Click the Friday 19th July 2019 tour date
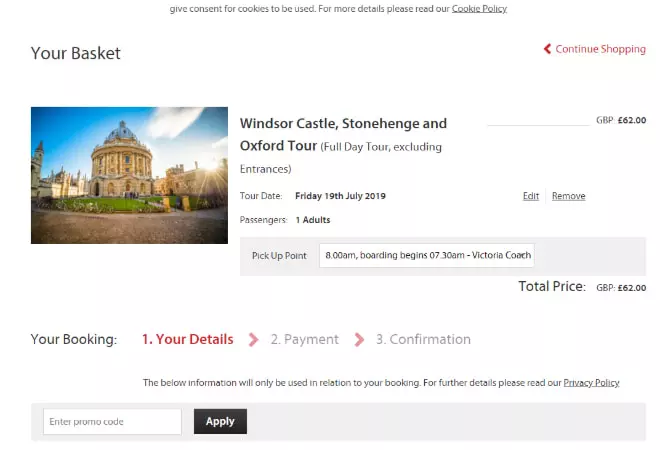Viewport: 660px width, 450px height. pyautogui.click(x=340, y=196)
